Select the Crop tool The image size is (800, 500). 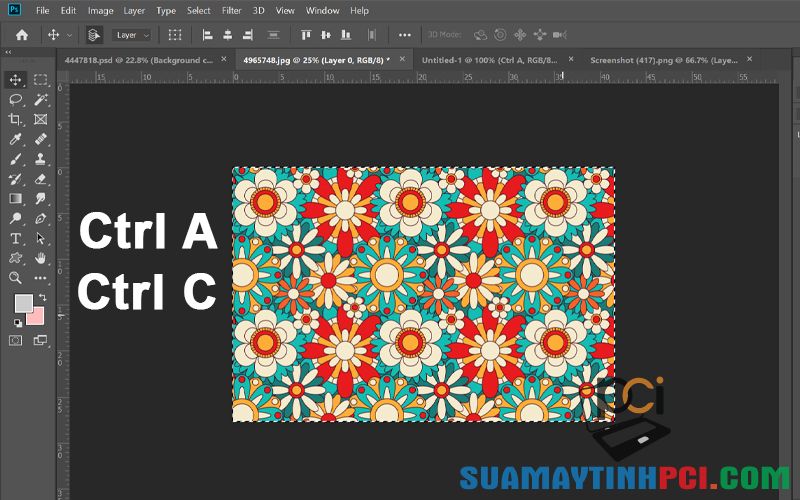tap(15, 119)
